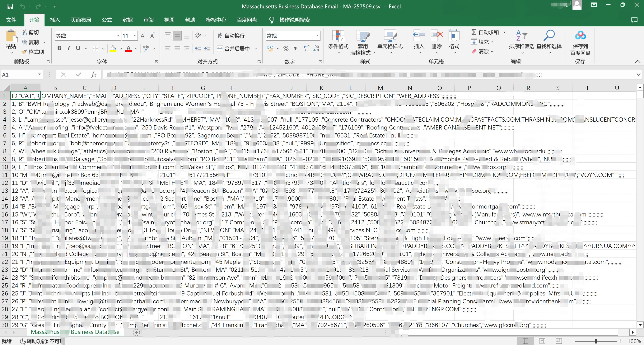The height and width of the screenshot is (345, 644).
Task: Click the Save icon in quick access toolbar
Action: click(10, 6)
